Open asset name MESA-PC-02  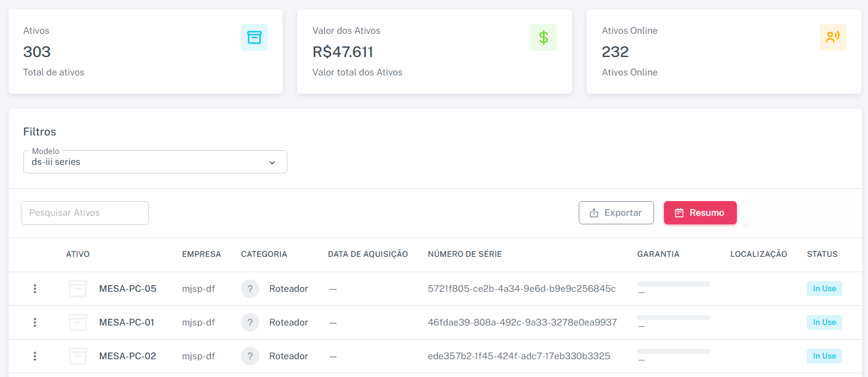tap(128, 356)
